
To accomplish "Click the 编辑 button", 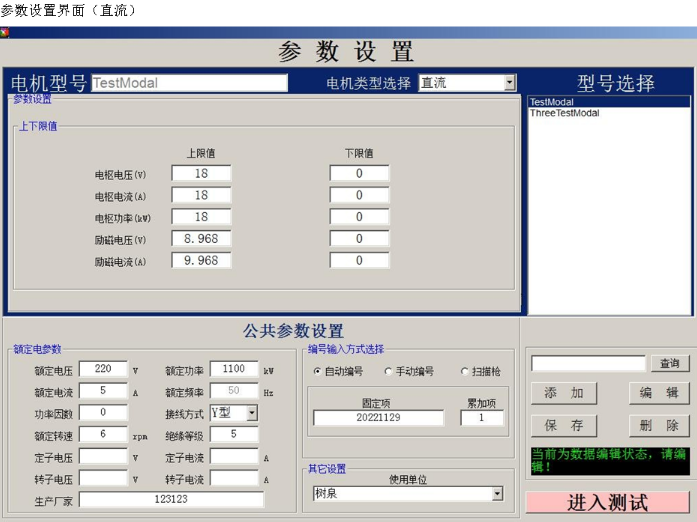I will (x=659, y=393).
